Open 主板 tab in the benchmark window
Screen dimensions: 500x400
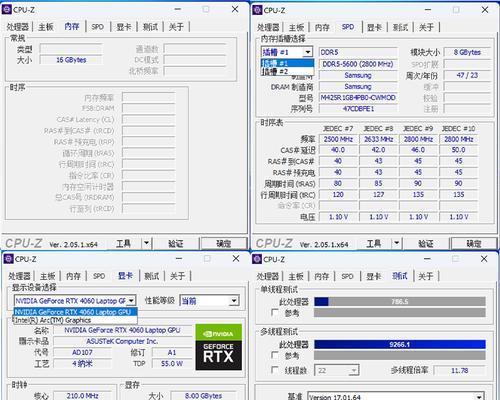296,276
